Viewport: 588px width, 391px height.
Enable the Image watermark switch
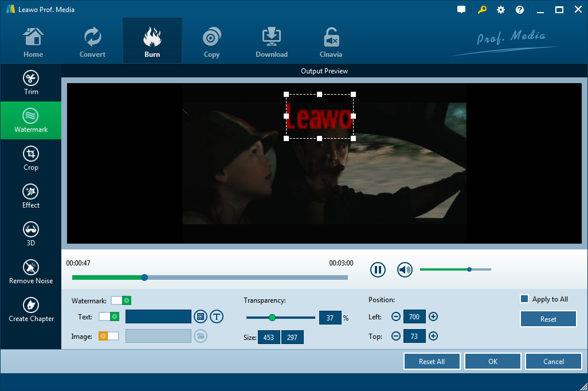coord(109,336)
